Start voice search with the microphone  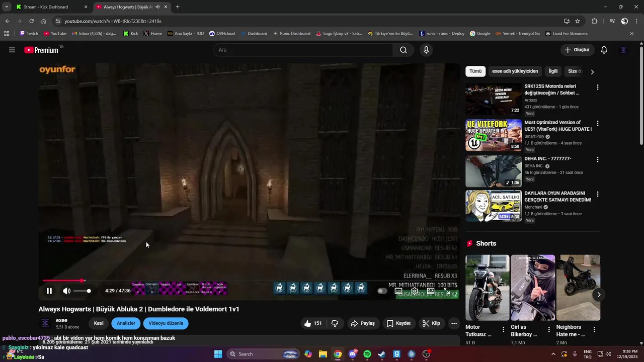point(426,50)
